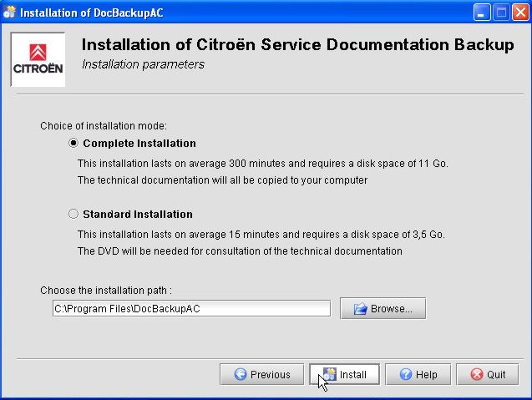Minimize the installer window
This screenshot has height=400, width=532.
pyautogui.click(x=483, y=13)
